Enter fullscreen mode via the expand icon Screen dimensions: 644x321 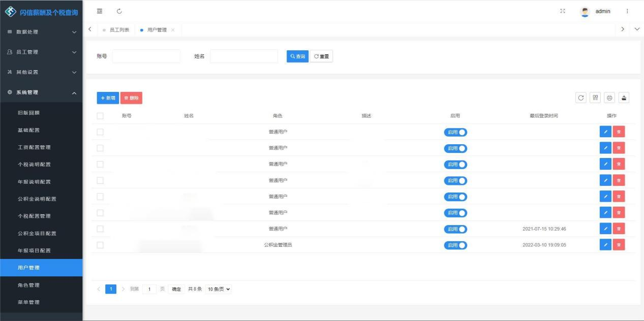point(563,11)
